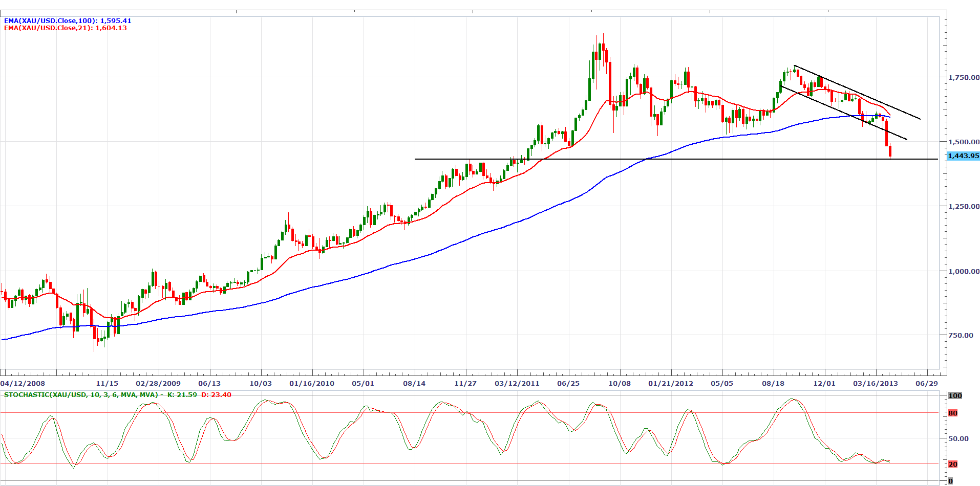
Task: Select the 01/21/2012 date on time axis
Action: (671, 383)
